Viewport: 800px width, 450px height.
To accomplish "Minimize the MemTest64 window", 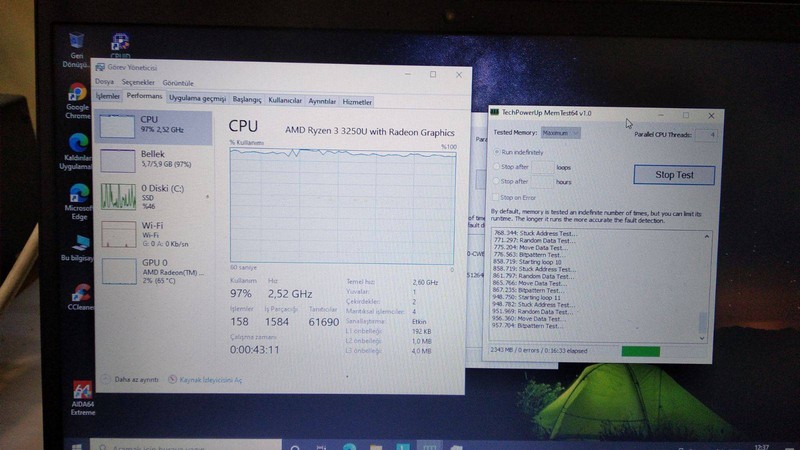I will (661, 115).
